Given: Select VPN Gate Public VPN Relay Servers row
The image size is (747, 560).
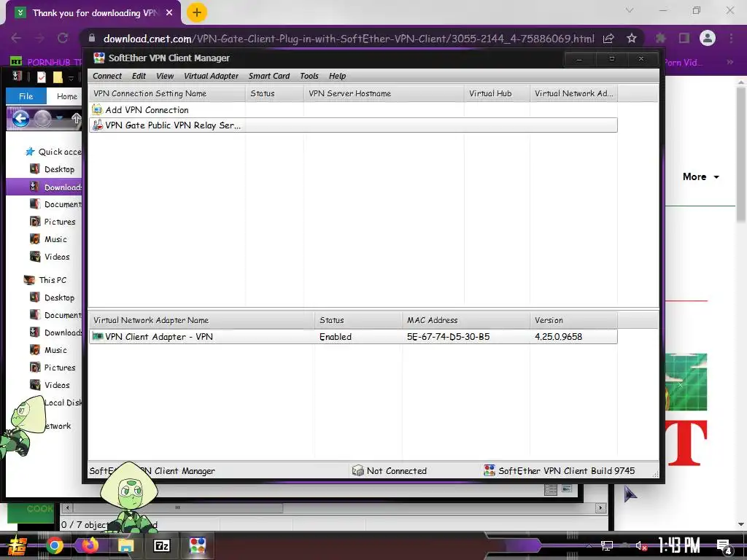Looking at the screenshot, I should coord(353,125).
